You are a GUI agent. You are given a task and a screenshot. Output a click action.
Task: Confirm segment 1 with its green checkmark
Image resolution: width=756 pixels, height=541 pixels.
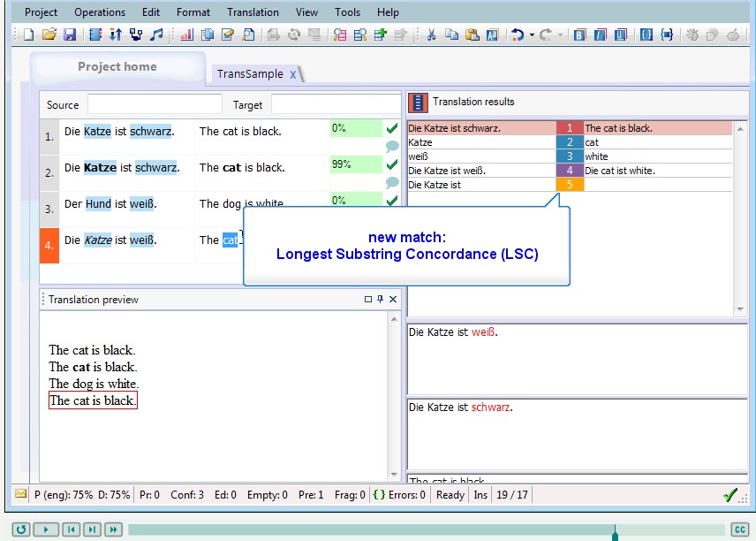point(392,129)
